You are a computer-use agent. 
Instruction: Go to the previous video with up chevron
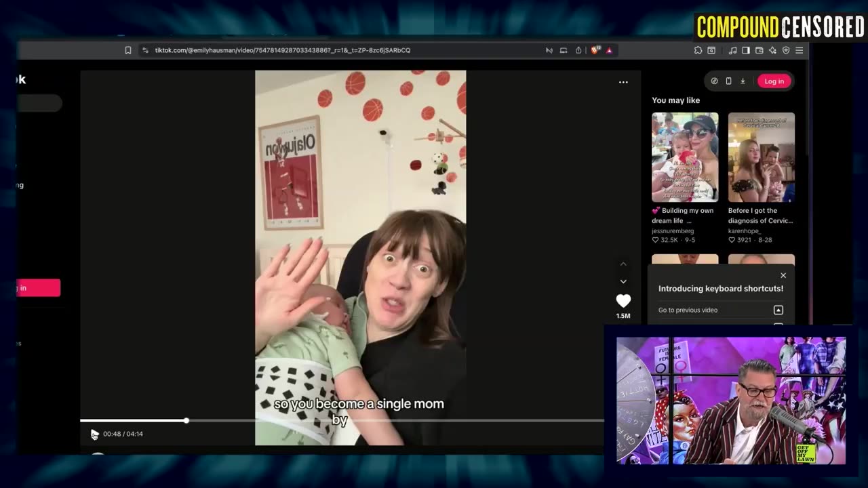coord(623,264)
